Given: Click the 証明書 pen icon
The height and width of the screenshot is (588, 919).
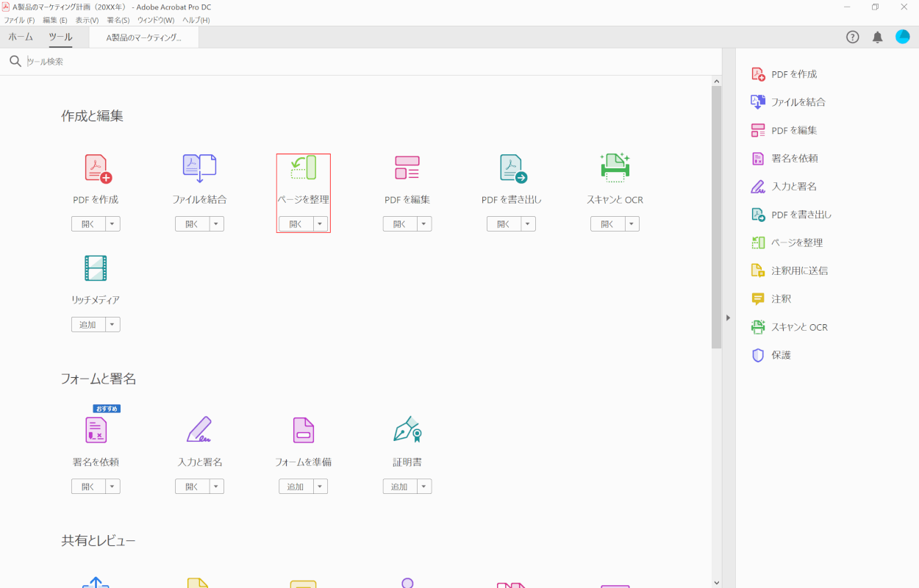Looking at the screenshot, I should coord(407,430).
